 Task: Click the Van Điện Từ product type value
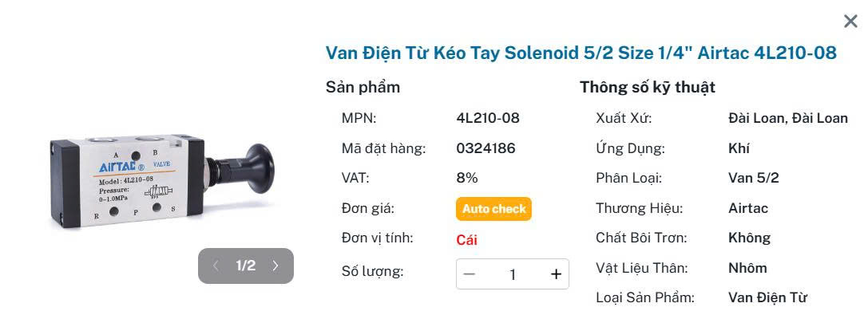[x=768, y=297]
